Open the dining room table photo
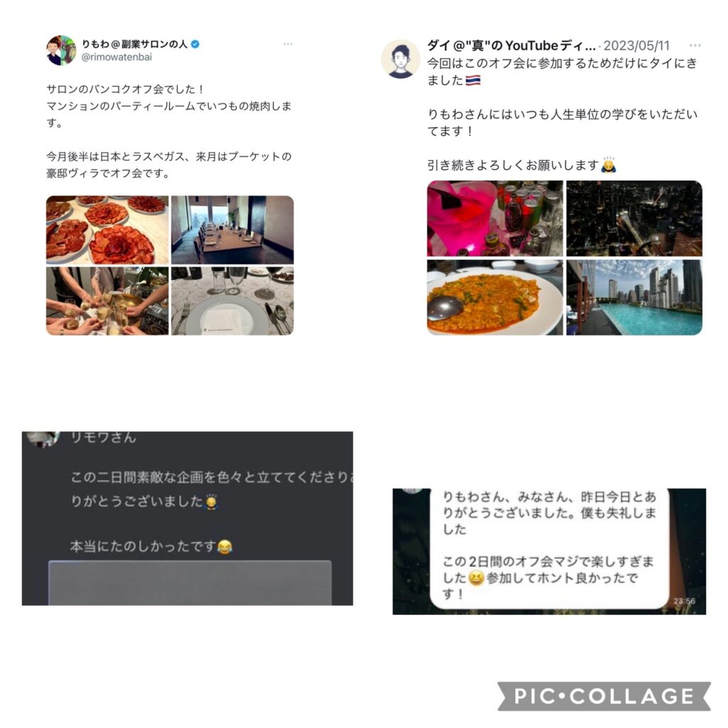728x728 pixels. [x=232, y=230]
